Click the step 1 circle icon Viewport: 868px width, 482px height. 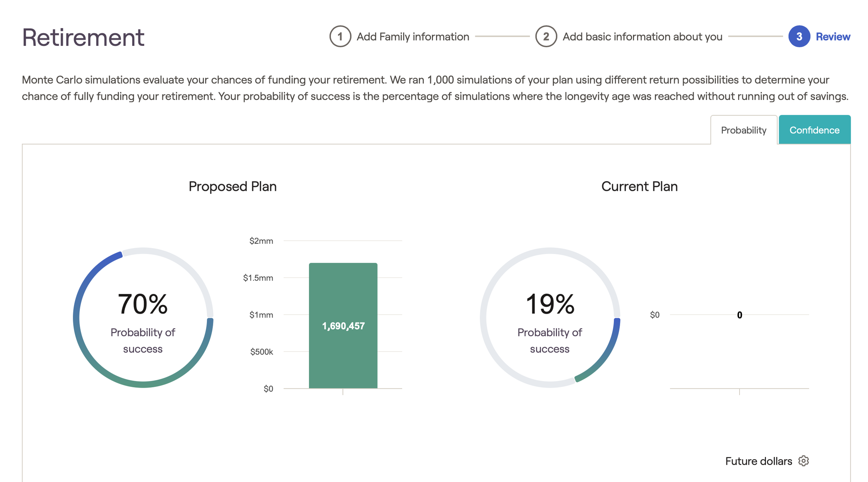(x=340, y=36)
